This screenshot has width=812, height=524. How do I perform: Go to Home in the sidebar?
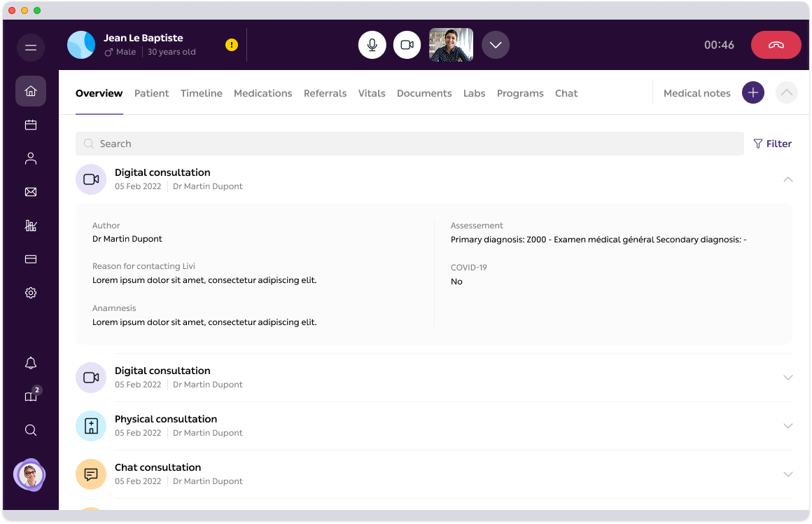pos(31,91)
